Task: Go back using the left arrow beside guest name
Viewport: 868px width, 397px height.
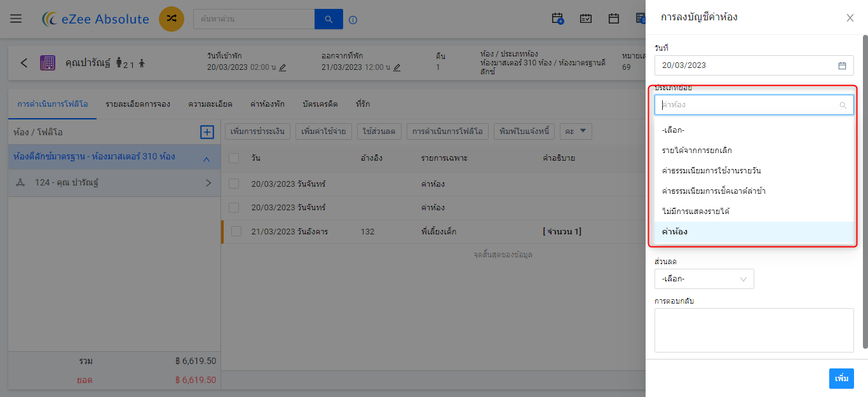Action: (x=24, y=63)
